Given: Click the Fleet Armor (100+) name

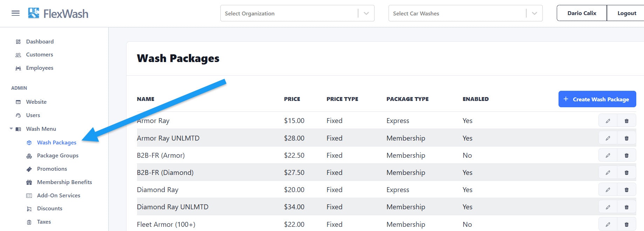Looking at the screenshot, I should coord(166,224).
